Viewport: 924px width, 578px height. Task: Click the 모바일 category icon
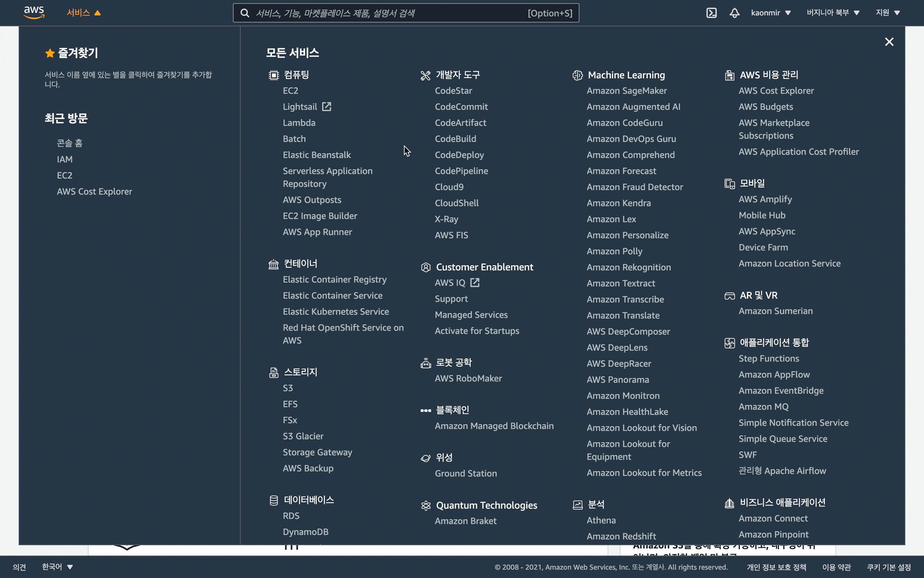729,184
